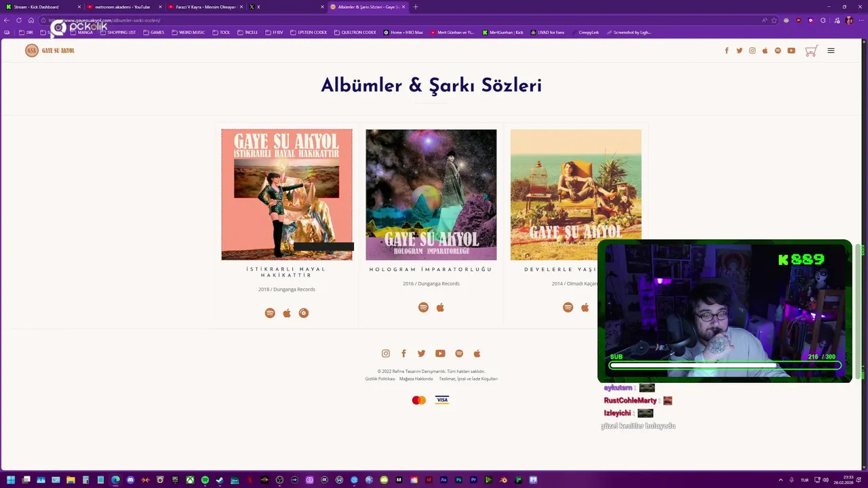868x488 pixels.
Task: Open the SHOPPING LIST bookmarks folder
Action: [x=117, y=33]
